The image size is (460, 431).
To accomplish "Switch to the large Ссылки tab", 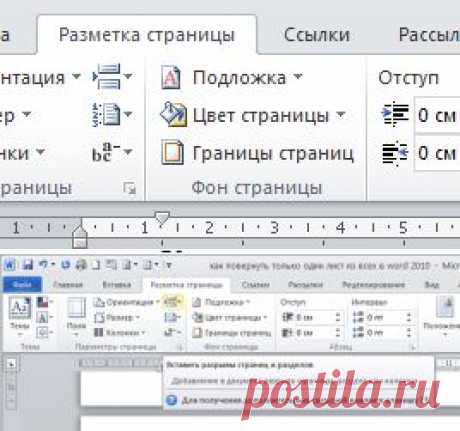I will pyautogui.click(x=317, y=35).
